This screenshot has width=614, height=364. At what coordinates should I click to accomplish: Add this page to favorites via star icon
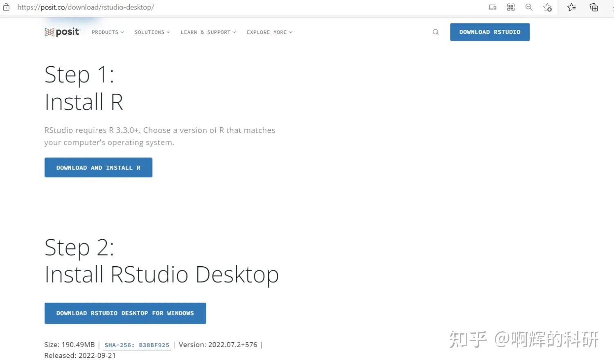(x=547, y=7)
